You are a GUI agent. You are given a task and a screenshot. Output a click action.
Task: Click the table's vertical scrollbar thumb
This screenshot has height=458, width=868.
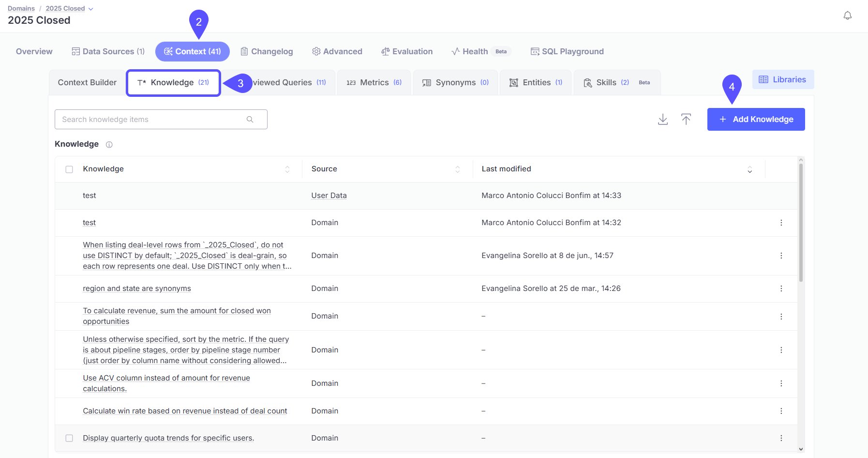tap(801, 223)
